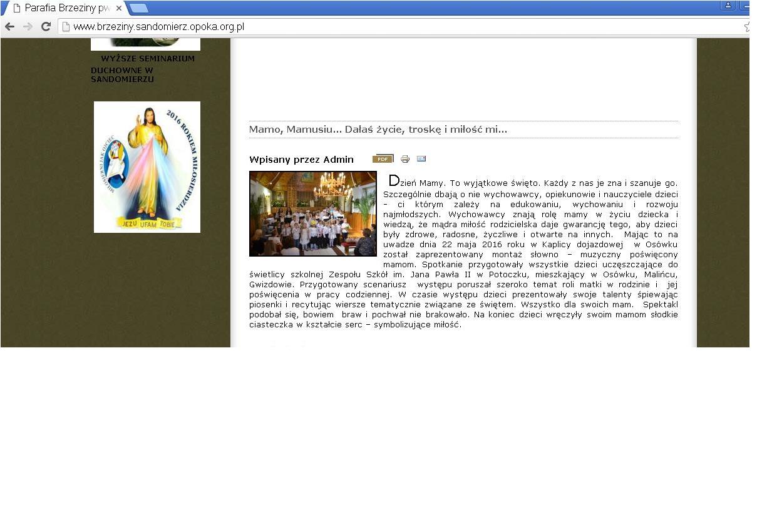
Task: Click the browser forward arrow
Action: click(x=28, y=26)
